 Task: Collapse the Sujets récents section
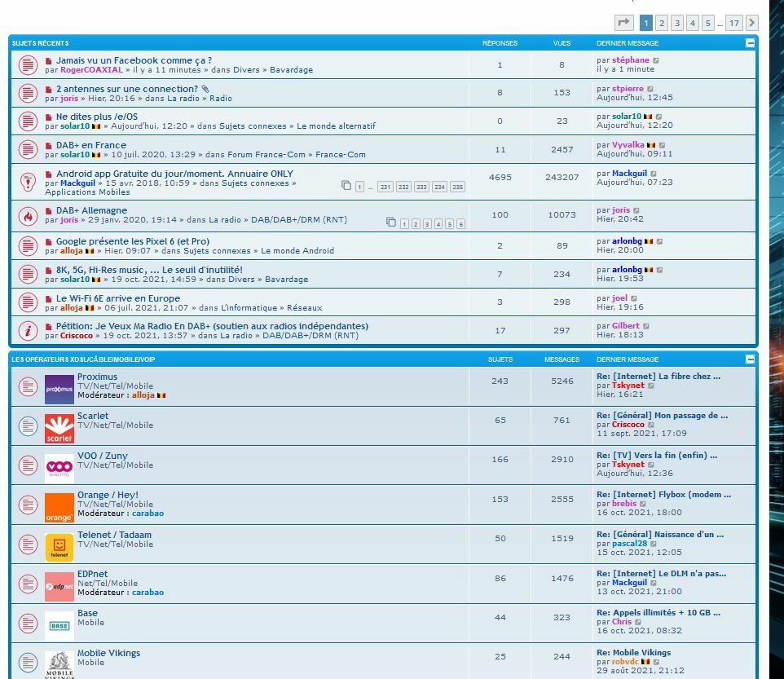pos(750,43)
